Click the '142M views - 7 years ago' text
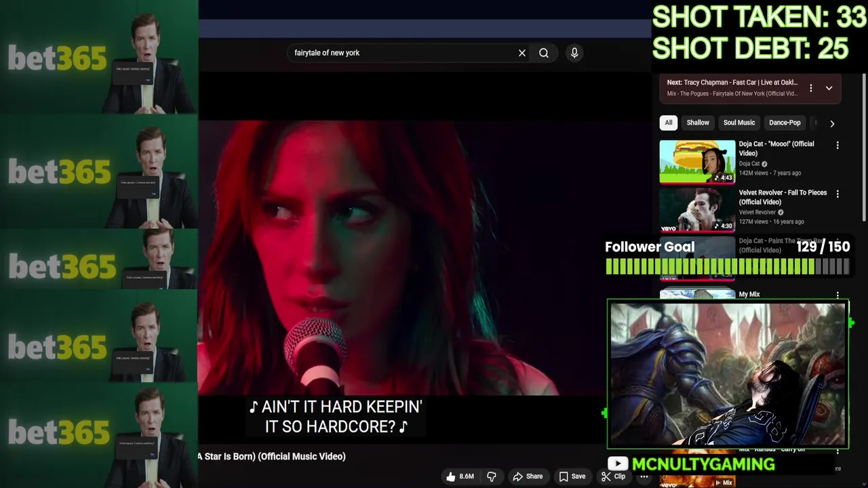 770,173
